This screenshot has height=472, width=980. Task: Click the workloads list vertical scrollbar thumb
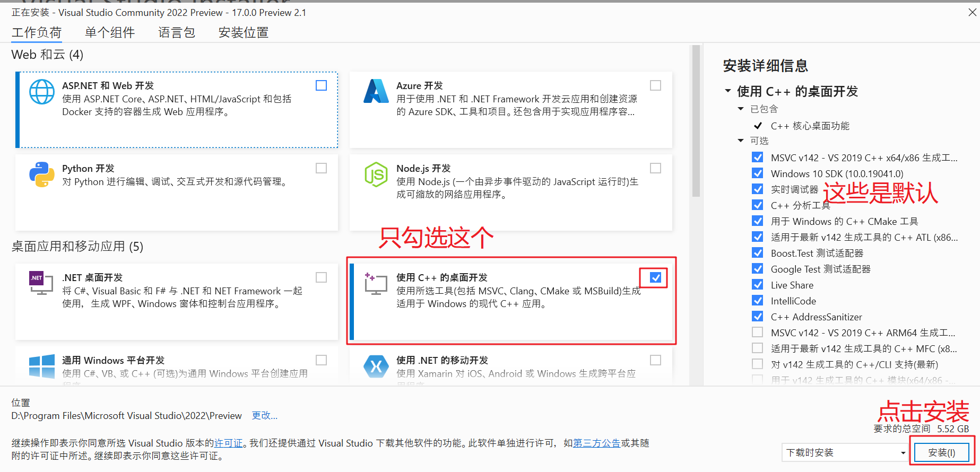pyautogui.click(x=696, y=121)
